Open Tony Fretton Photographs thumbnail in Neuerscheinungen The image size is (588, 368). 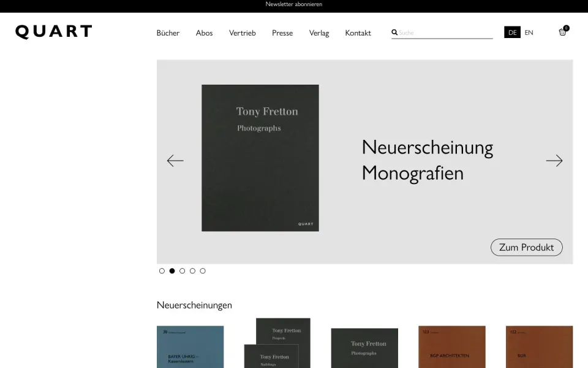click(364, 348)
